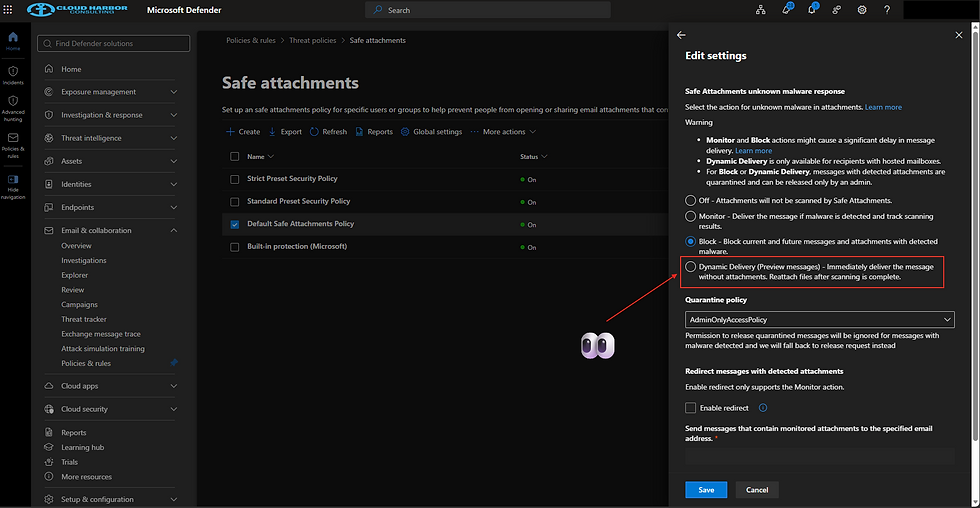The height and width of the screenshot is (508, 980).
Task: Expand Exposure management section
Action: pos(174,92)
